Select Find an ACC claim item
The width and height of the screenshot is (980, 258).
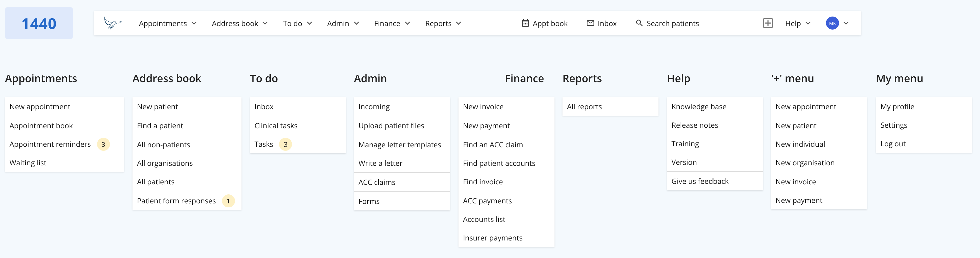pyautogui.click(x=506, y=145)
